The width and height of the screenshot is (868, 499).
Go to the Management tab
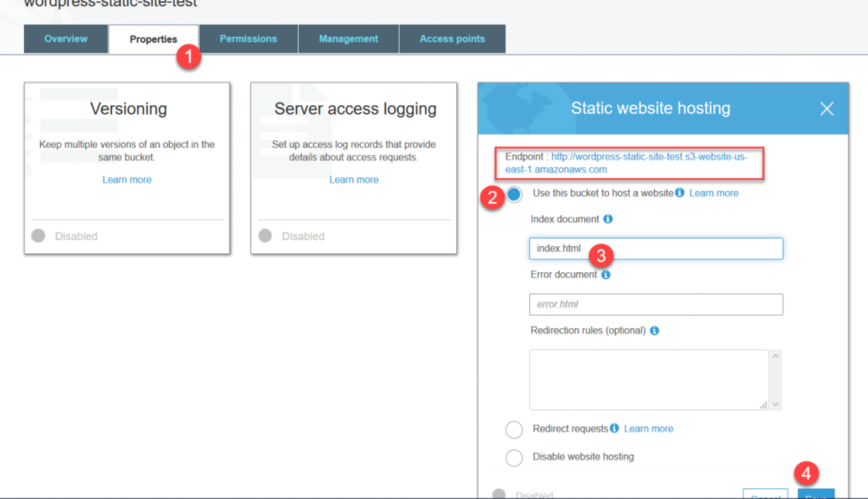348,39
